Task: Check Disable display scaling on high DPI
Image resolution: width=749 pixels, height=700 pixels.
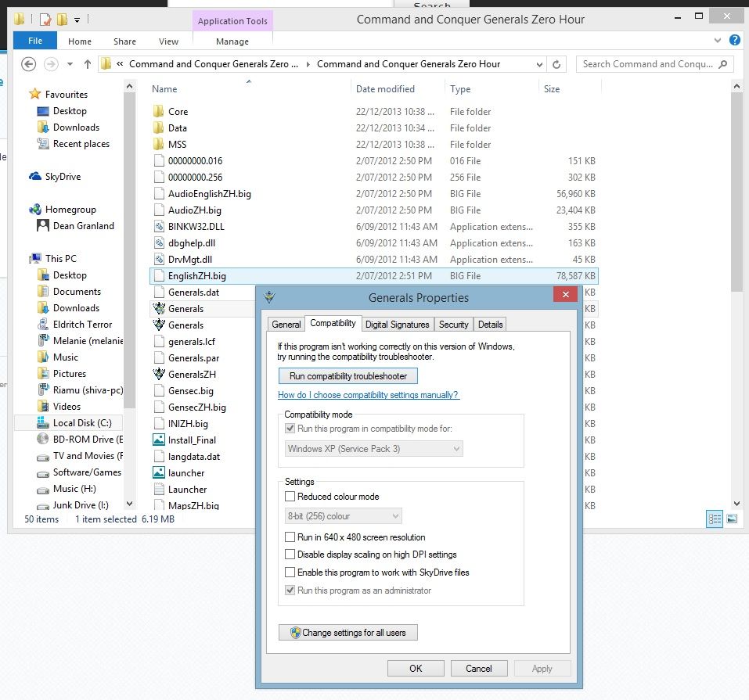Action: pos(290,555)
